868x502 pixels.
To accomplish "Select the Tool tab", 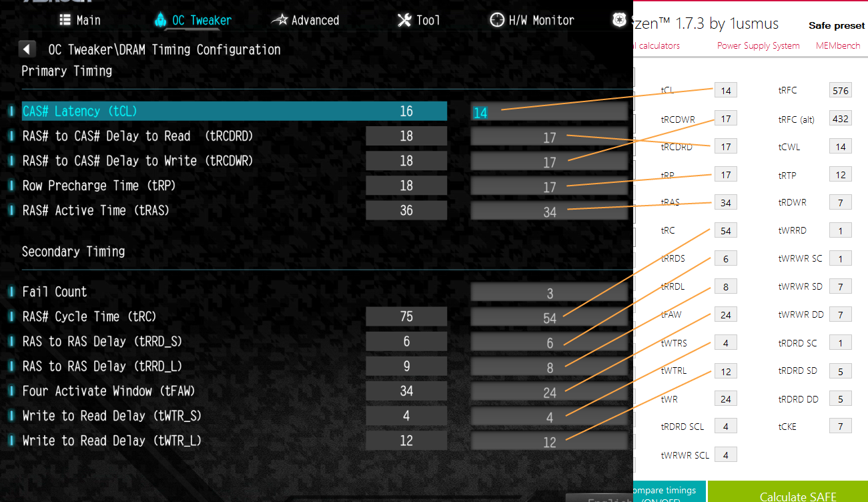I will pos(419,20).
